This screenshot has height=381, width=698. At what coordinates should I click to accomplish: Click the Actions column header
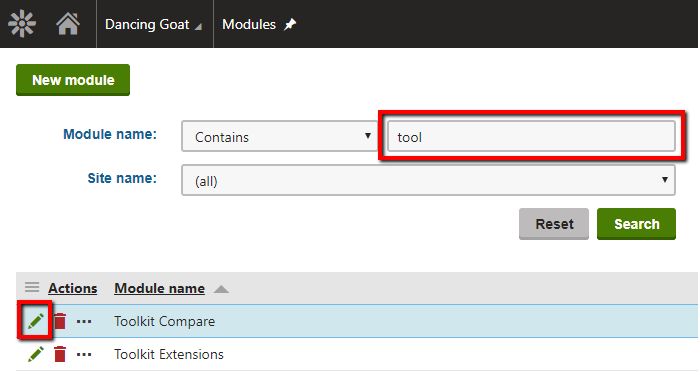(73, 288)
